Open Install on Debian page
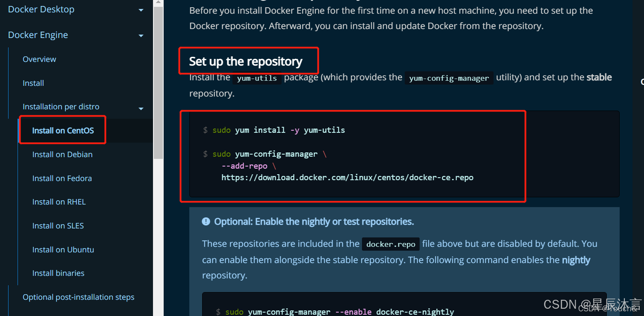The image size is (644, 316). pyautogui.click(x=62, y=155)
